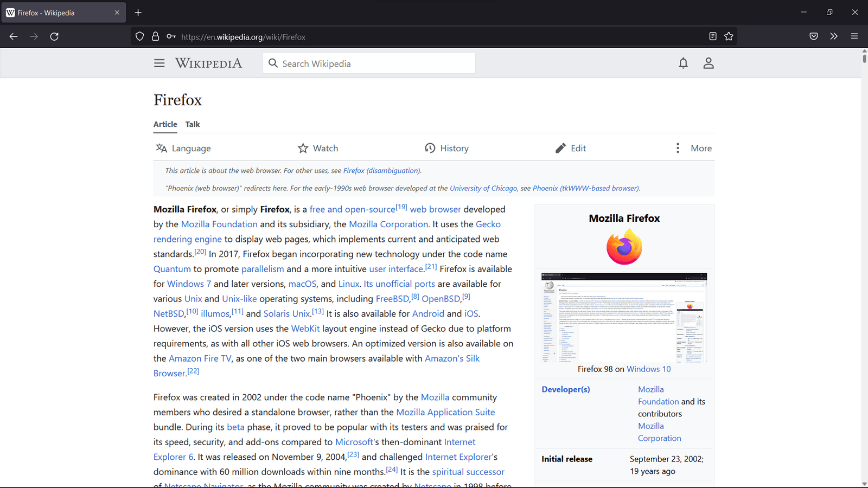Viewport: 868px width, 488px height.
Task: Open the Quantum link
Action: click(x=172, y=269)
